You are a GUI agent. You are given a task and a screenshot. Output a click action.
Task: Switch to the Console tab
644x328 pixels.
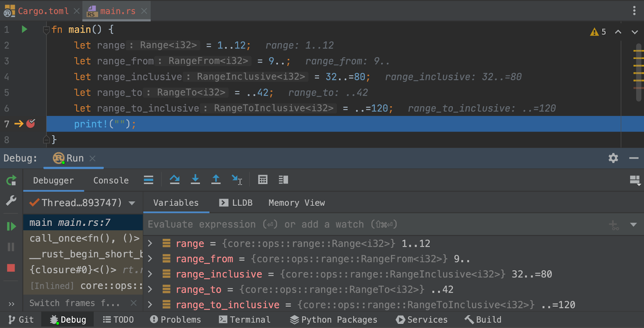pyautogui.click(x=111, y=180)
